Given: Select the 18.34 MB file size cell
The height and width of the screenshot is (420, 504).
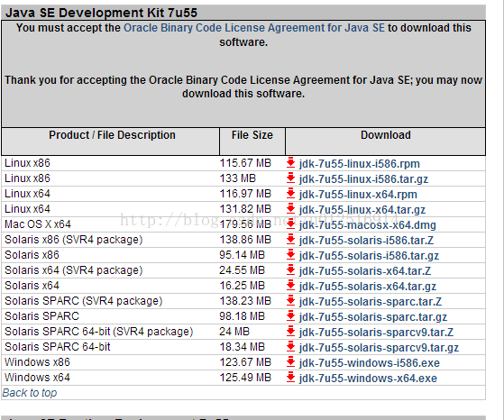Looking at the screenshot, I should pos(243,347).
